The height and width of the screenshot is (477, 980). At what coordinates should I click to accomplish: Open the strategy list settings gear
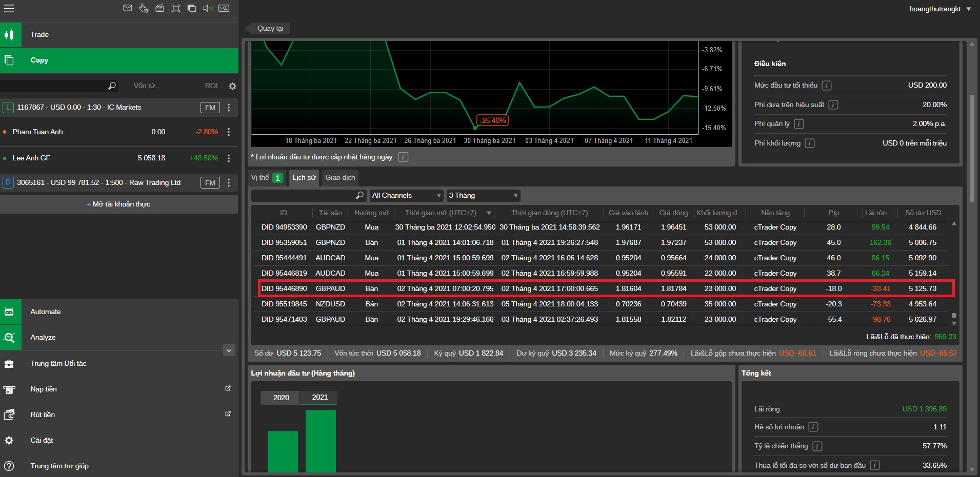point(232,86)
